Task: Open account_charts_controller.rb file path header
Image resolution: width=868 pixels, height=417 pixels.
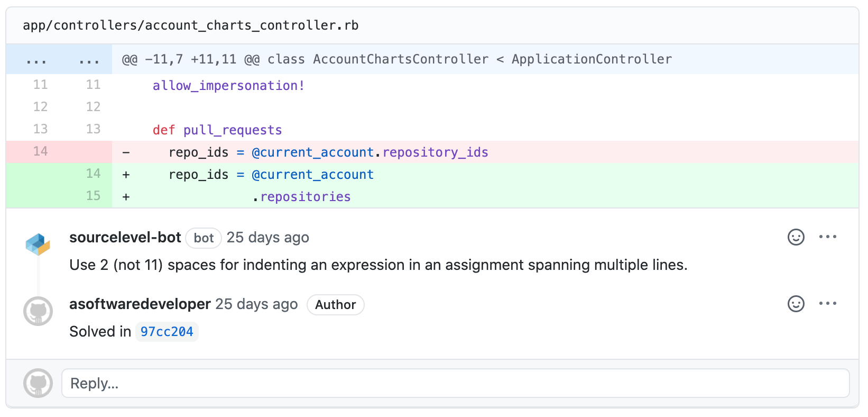Action: point(190,25)
